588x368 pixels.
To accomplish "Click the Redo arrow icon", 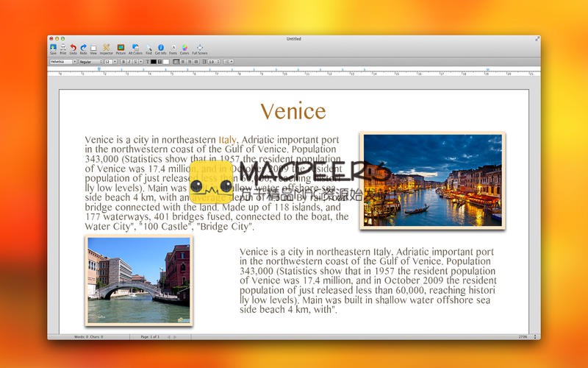I will [x=83, y=48].
